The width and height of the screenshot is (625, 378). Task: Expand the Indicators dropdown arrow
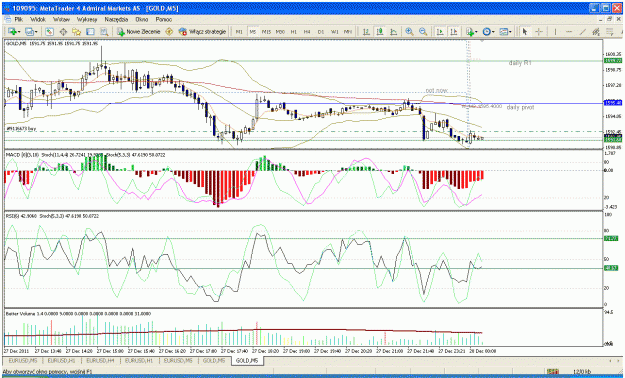pos(476,32)
